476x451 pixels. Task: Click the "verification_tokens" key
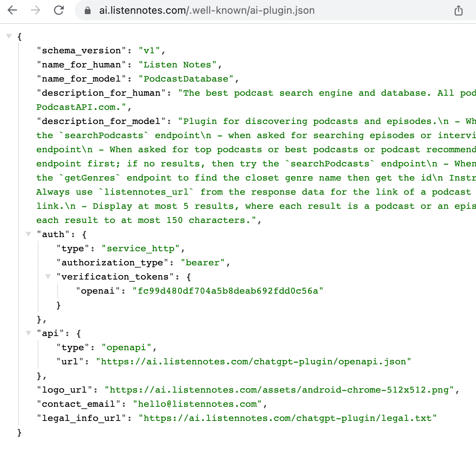[x=115, y=277]
